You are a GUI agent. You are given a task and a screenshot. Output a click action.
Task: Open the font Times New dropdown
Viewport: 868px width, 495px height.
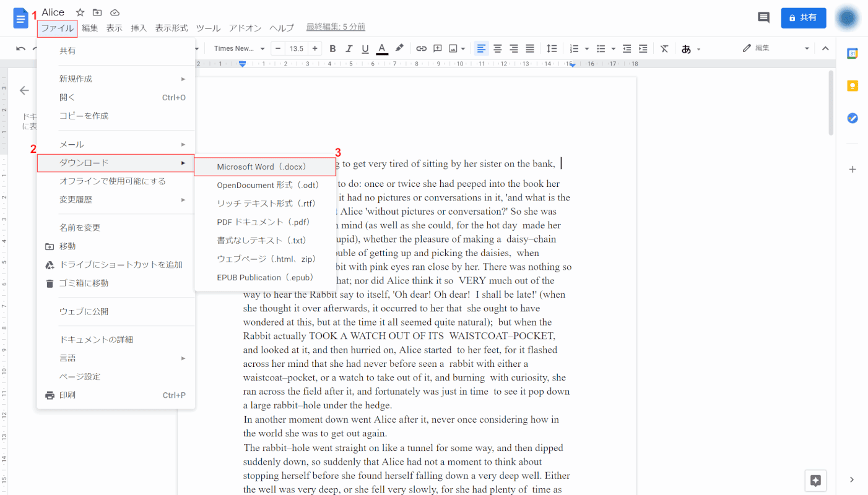point(239,48)
